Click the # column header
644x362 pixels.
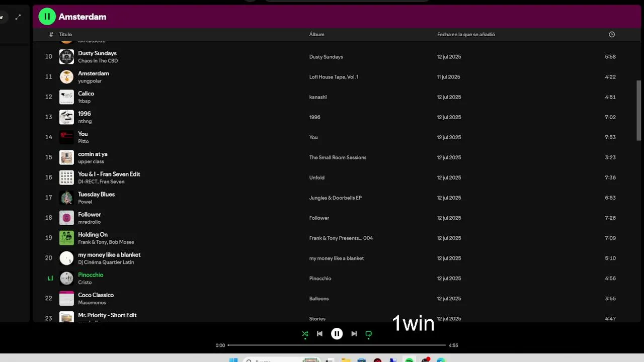pyautogui.click(x=51, y=34)
